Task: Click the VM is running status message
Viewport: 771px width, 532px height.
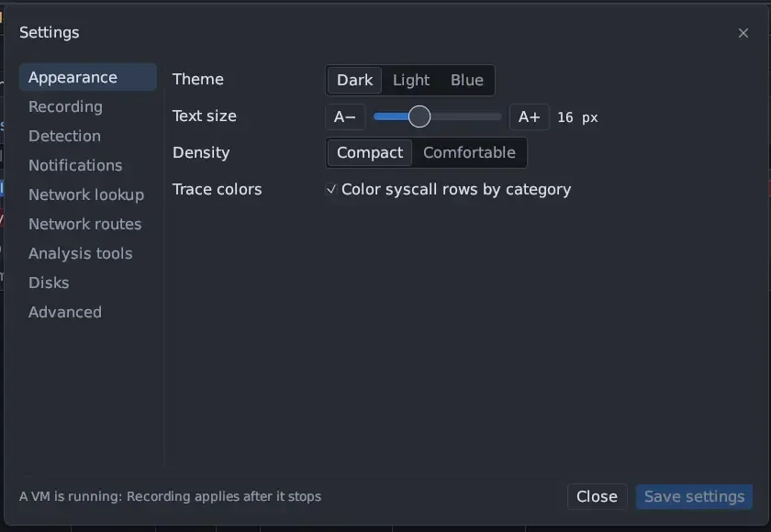Action: click(170, 496)
